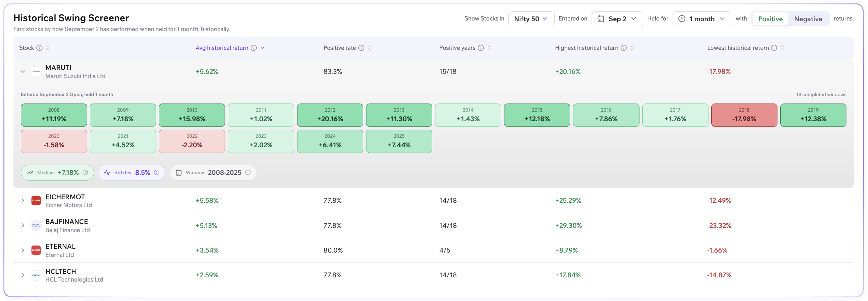Select Negative returns toggle
This screenshot has height=301, width=868.
[x=808, y=19]
